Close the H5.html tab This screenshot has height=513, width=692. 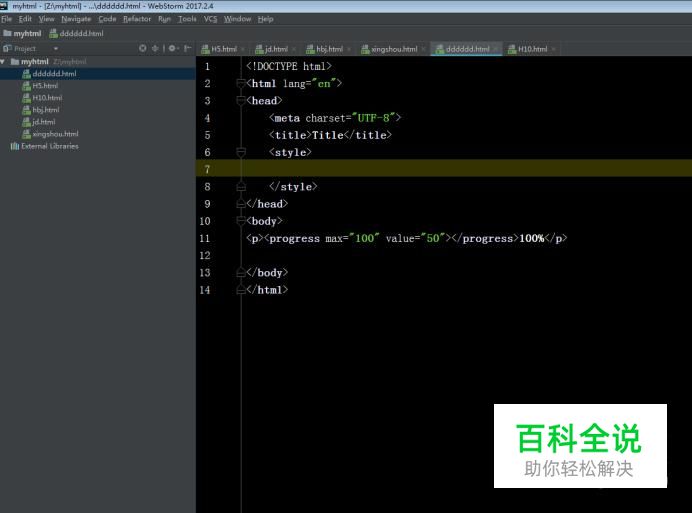(243, 49)
